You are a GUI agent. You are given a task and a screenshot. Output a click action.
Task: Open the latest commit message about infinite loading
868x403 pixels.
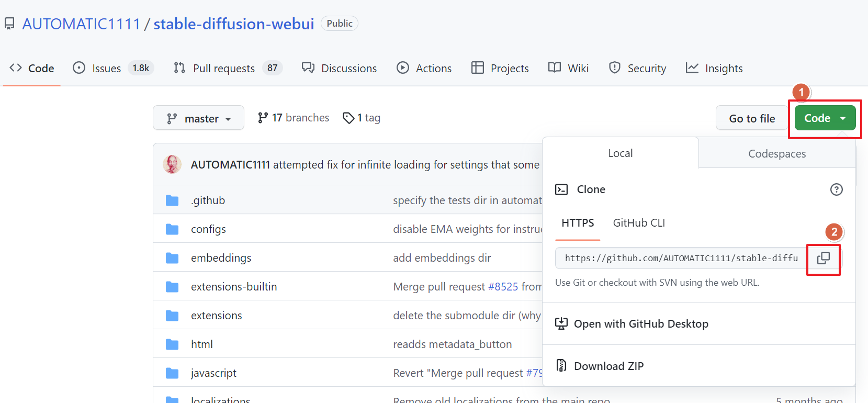(406, 165)
